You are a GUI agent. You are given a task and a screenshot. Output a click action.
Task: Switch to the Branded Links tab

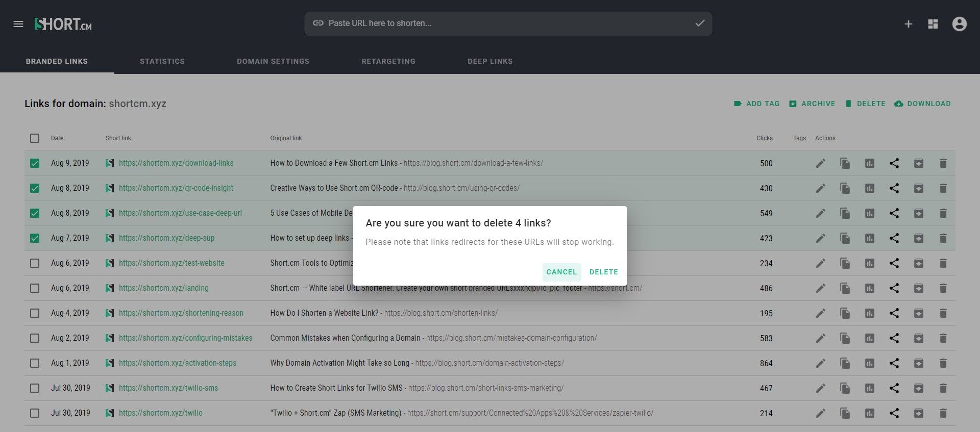click(x=57, y=61)
